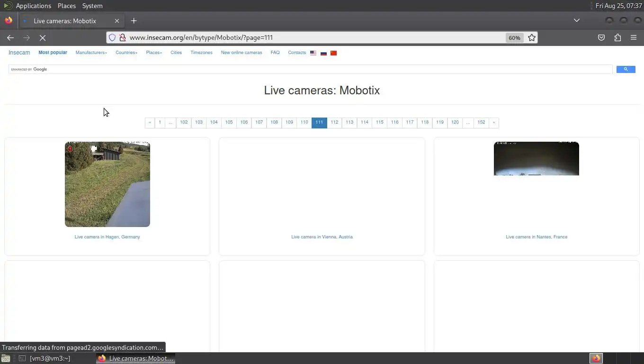
Task: Jump to page 105
Action: (x=229, y=122)
